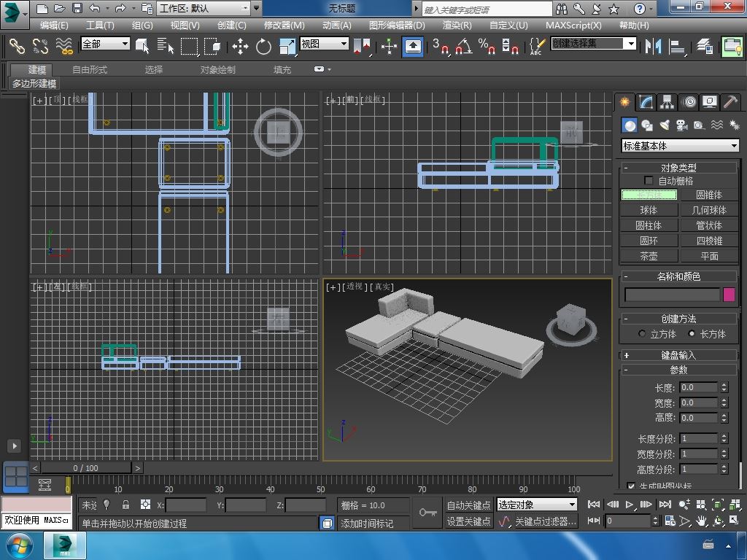Viewport: 747px width, 560px height.
Task: Open the 标准基本体 dropdown
Action: pyautogui.click(x=680, y=146)
